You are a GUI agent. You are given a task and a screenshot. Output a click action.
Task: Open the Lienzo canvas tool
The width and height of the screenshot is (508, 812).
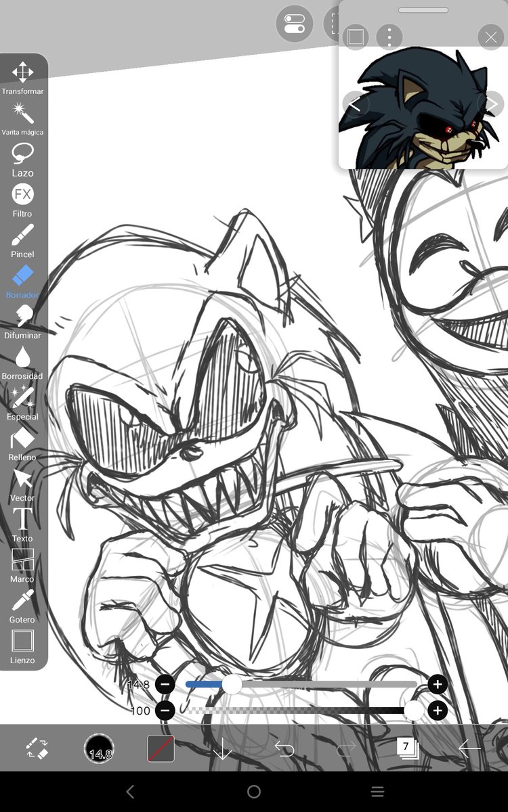(x=22, y=646)
